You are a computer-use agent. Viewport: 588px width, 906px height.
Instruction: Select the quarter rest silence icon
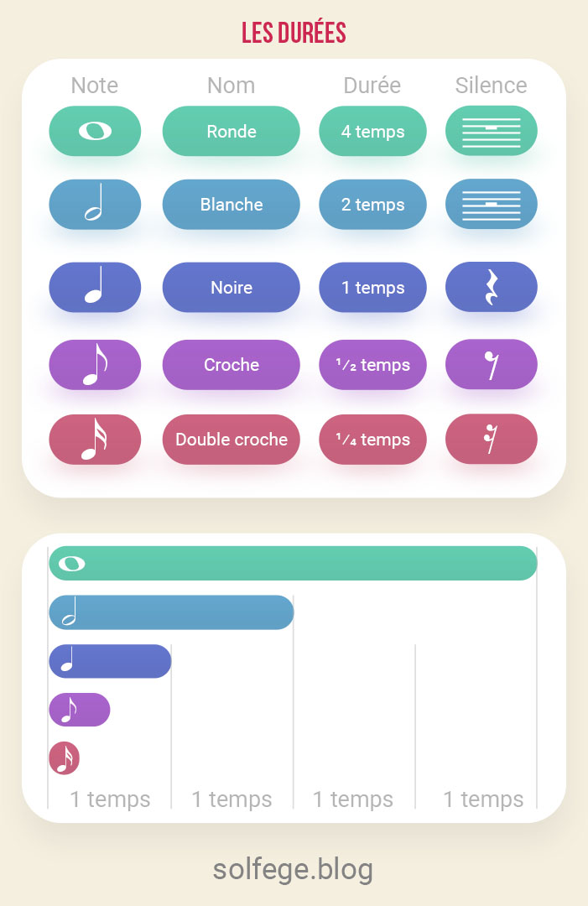[x=492, y=287]
